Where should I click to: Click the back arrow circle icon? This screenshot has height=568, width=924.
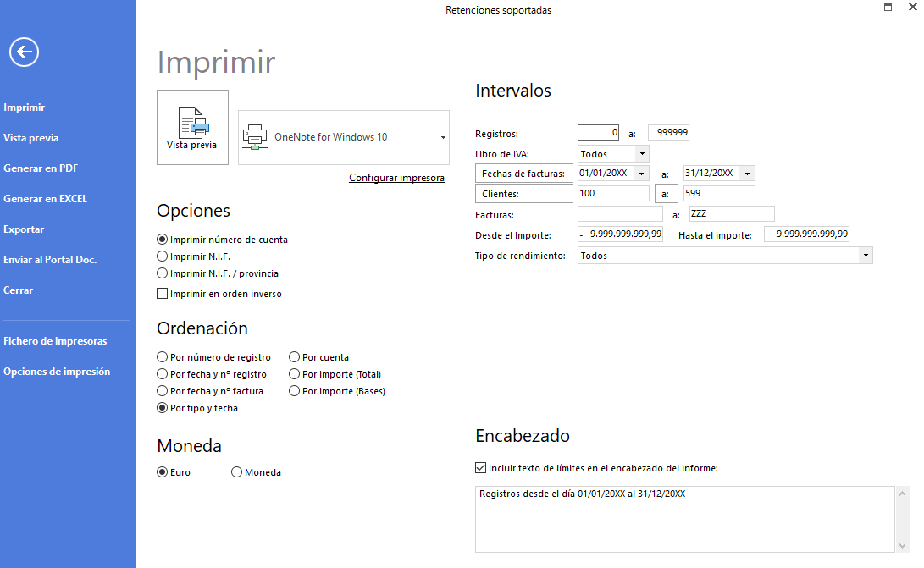coord(25,52)
